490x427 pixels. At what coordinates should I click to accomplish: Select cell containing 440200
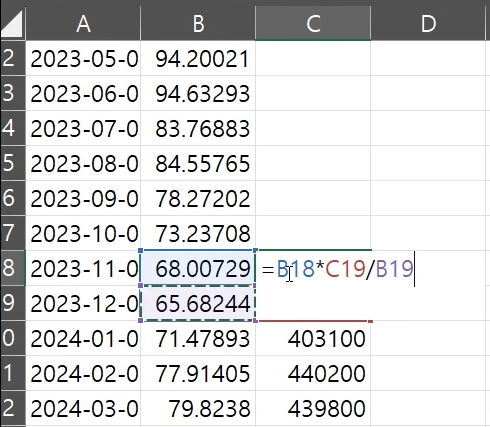(x=313, y=373)
